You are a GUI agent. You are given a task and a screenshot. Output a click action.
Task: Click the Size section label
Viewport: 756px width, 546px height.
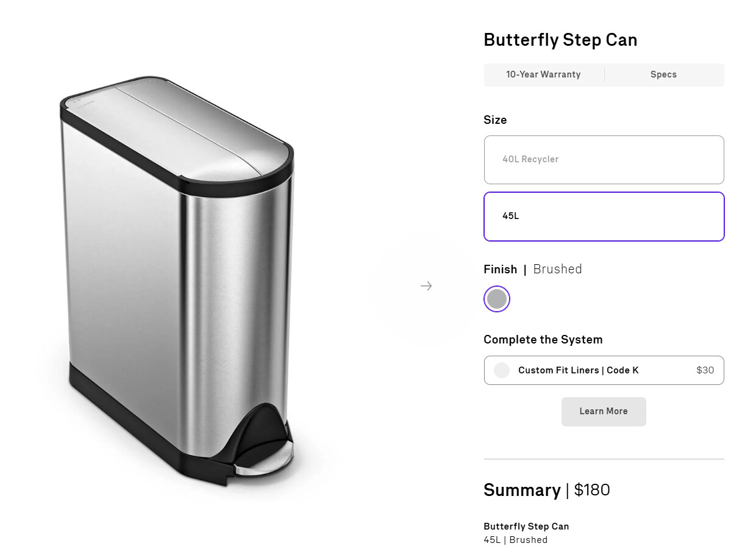(495, 120)
